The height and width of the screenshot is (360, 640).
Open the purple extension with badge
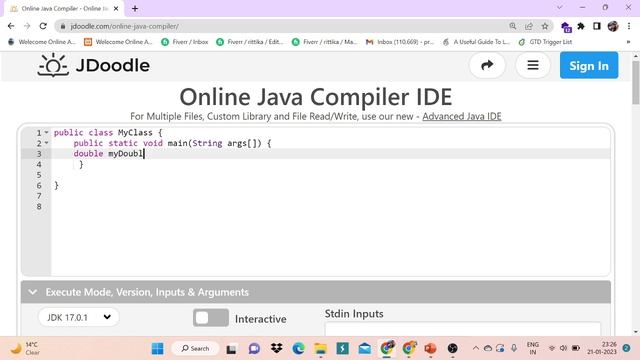point(566,27)
